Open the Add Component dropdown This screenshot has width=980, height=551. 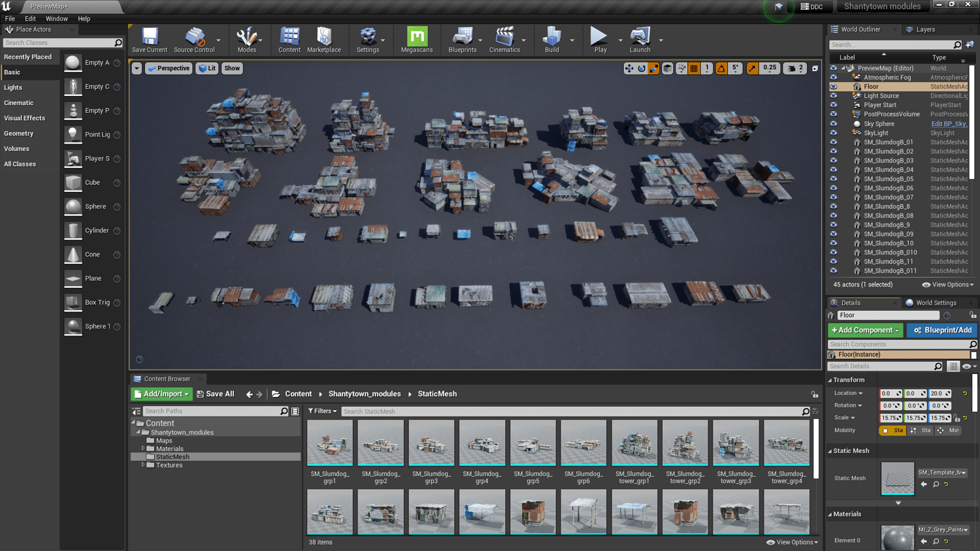pyautogui.click(x=866, y=330)
